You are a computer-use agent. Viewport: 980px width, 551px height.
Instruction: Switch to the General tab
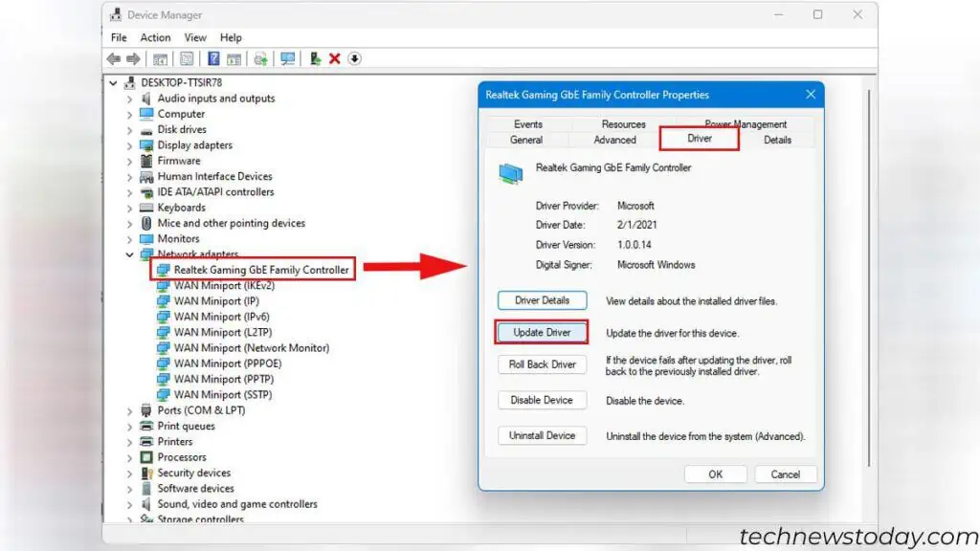525,140
